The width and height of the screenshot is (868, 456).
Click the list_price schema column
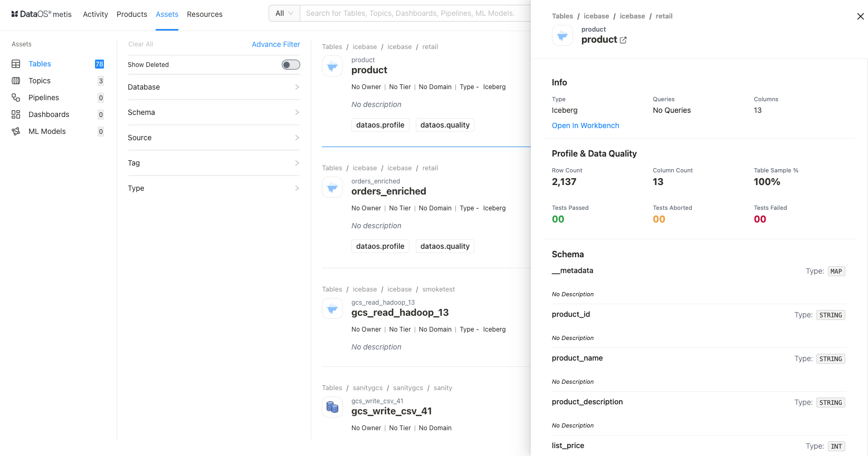click(568, 445)
